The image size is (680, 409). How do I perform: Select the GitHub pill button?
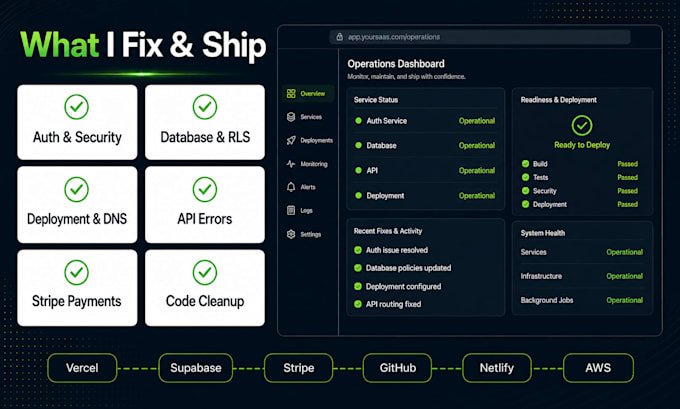click(397, 368)
